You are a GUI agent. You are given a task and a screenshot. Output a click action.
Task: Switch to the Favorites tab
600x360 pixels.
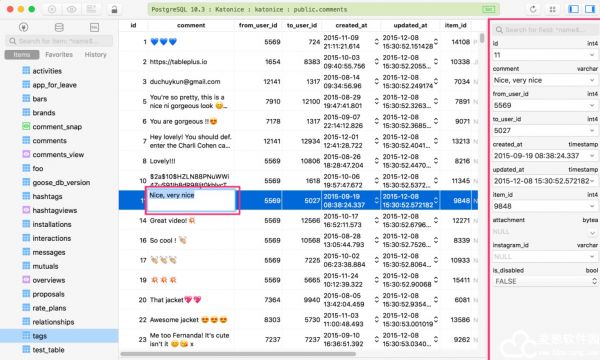(x=59, y=55)
